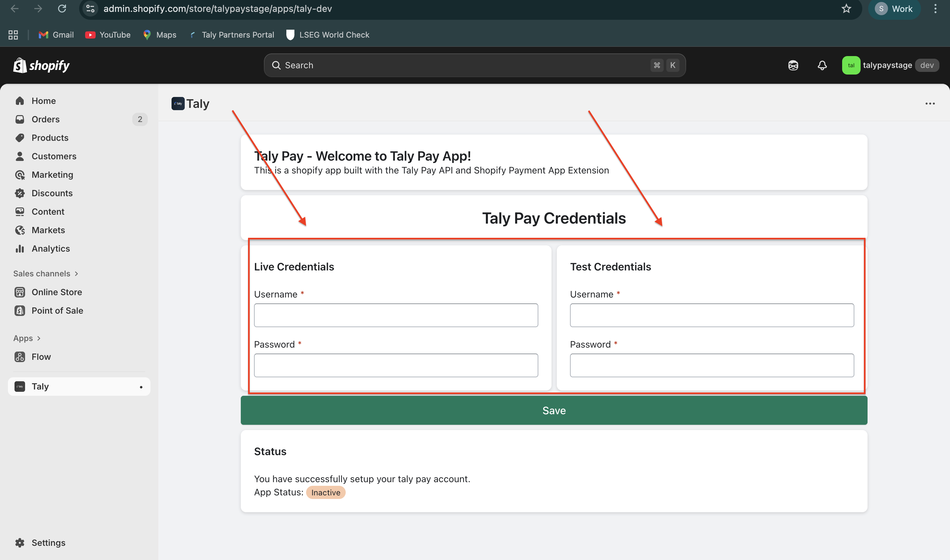Focus the Live Credentials Username field
The height and width of the screenshot is (560, 950).
[396, 316]
